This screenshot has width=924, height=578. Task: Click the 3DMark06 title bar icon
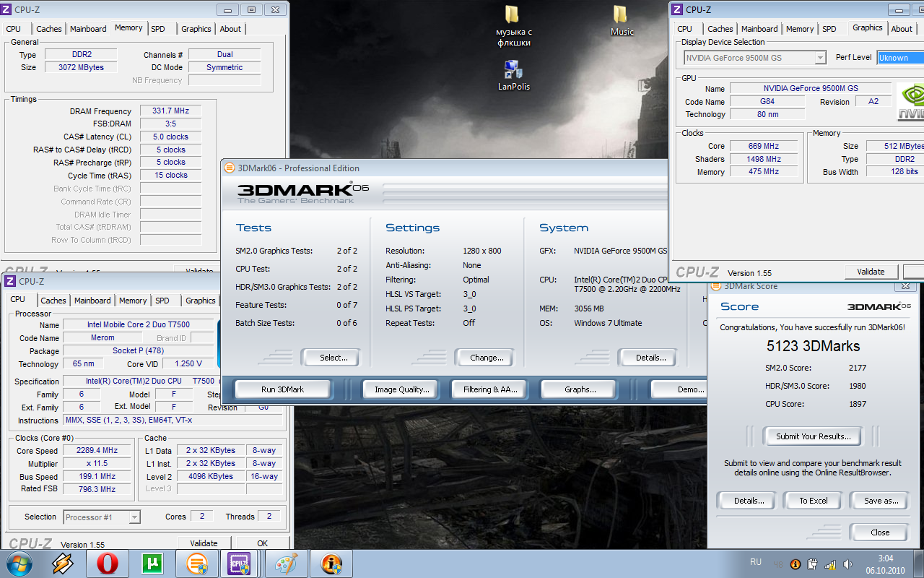(x=230, y=168)
